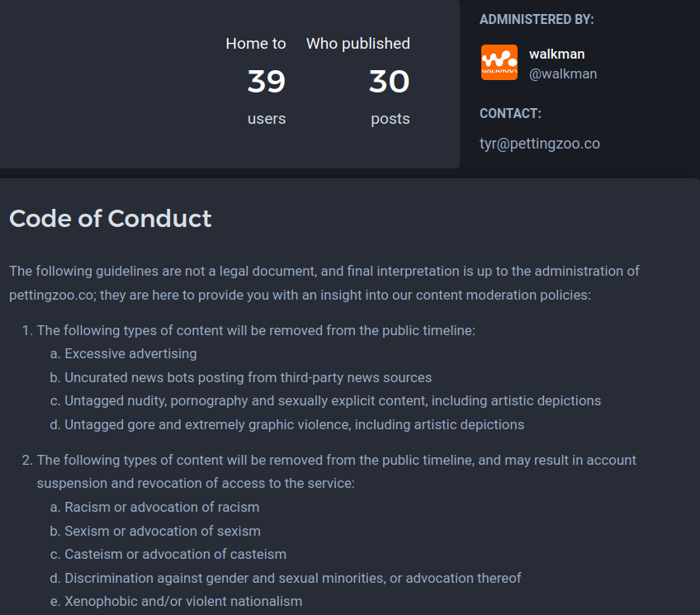Click the 'Uncurated news bots' rule line
700x615 pixels.
(x=248, y=377)
